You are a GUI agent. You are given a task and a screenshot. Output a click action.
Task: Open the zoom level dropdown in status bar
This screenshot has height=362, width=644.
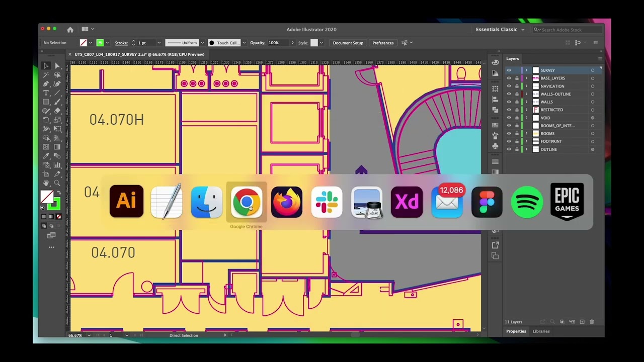pos(90,335)
